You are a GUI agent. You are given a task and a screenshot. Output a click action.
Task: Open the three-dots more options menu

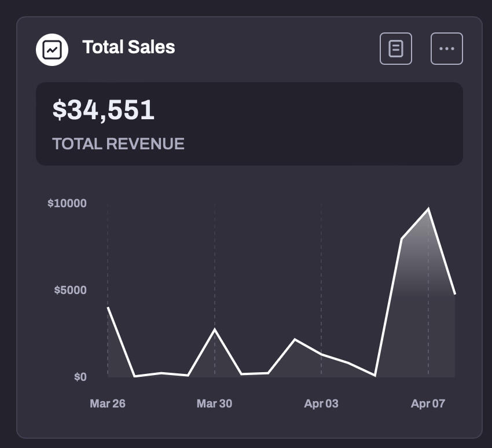click(447, 49)
